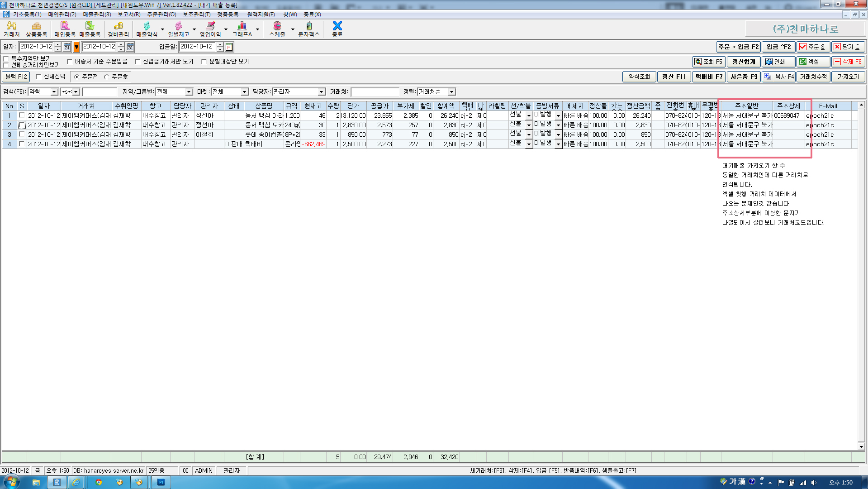Screen dimensions: 868x489
Task: Open 경비관리 toolbar icon
Action: tap(118, 29)
